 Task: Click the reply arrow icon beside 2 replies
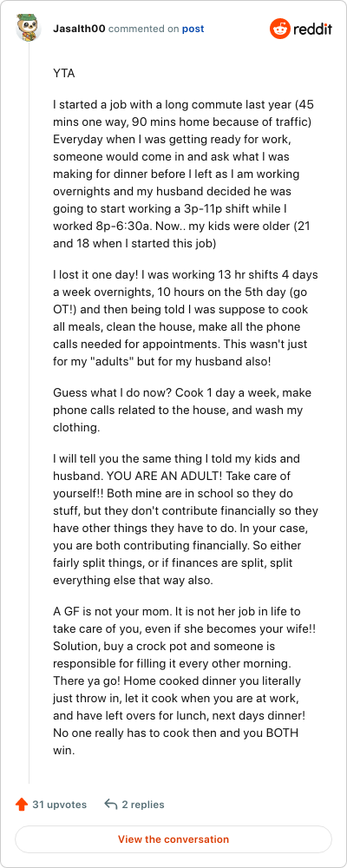click(x=111, y=805)
